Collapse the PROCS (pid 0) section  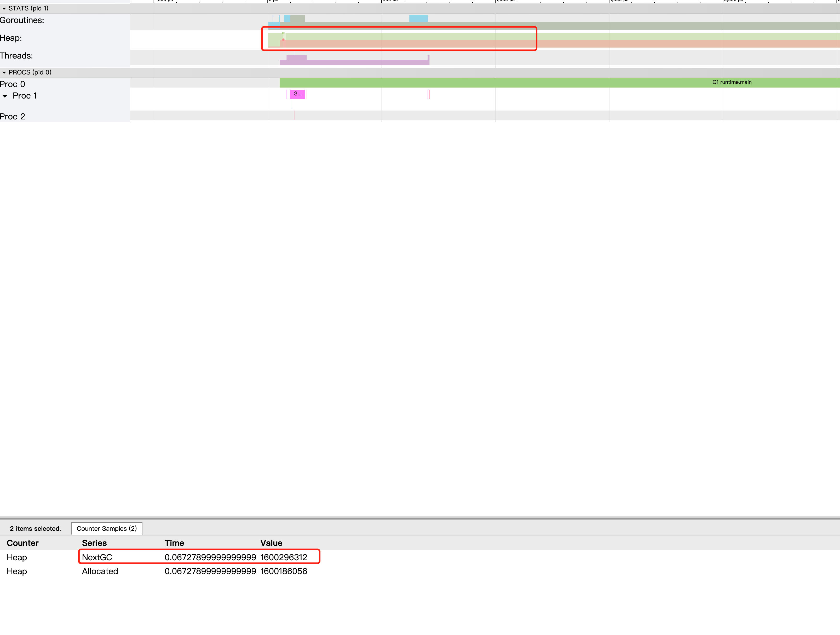(4, 73)
